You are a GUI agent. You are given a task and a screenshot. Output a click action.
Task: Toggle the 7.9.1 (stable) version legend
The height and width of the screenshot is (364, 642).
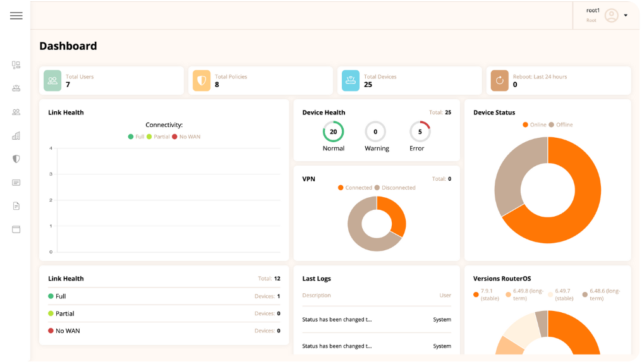487,295
